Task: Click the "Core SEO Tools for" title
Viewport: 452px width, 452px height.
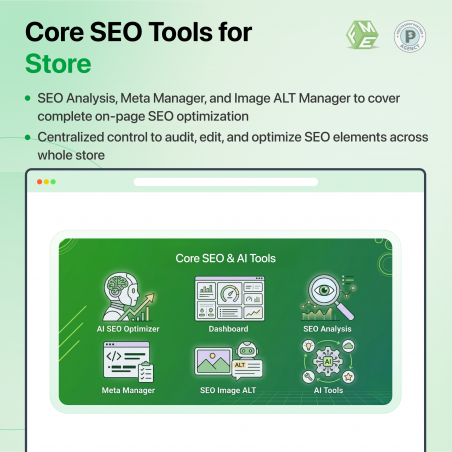Action: tap(138, 32)
